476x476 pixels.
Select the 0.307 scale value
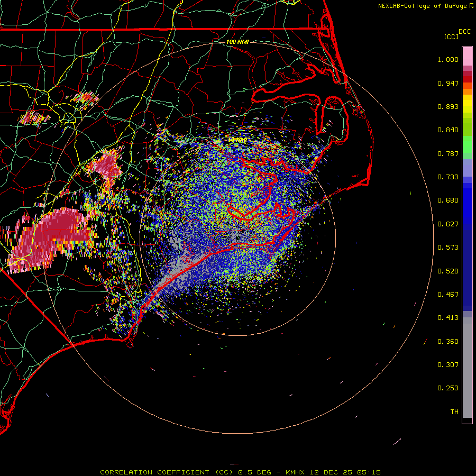coord(448,365)
